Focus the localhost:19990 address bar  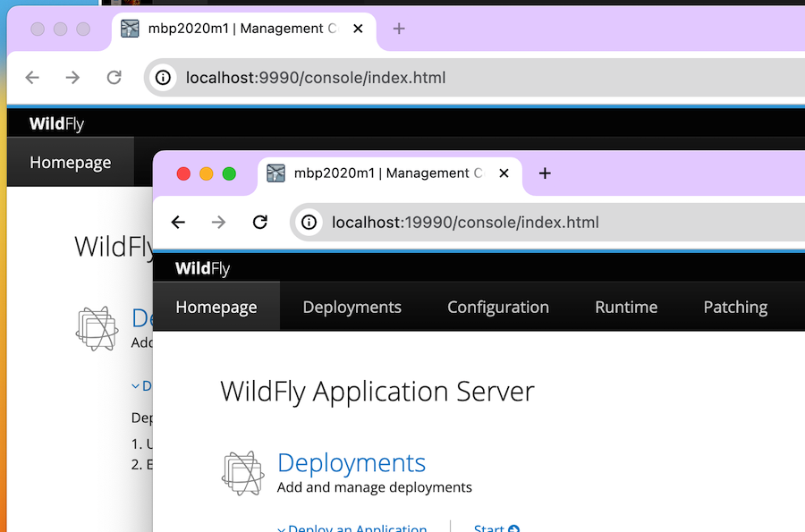[537, 223]
